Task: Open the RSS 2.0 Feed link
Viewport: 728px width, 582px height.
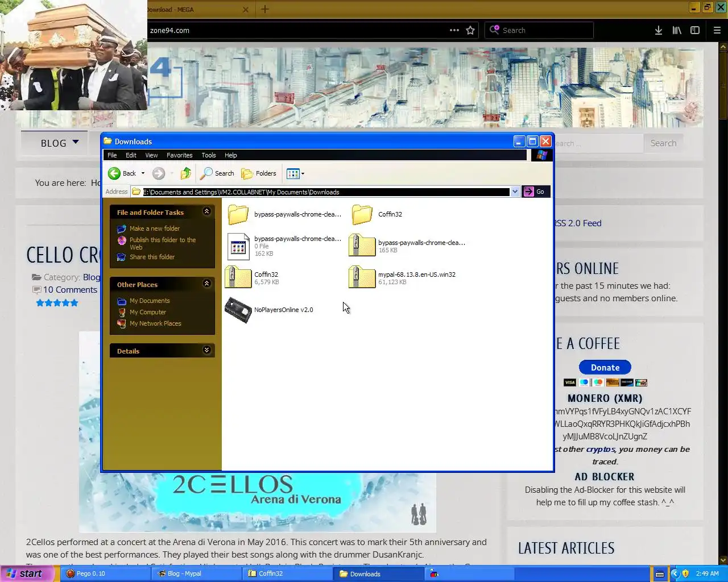Action: point(578,223)
